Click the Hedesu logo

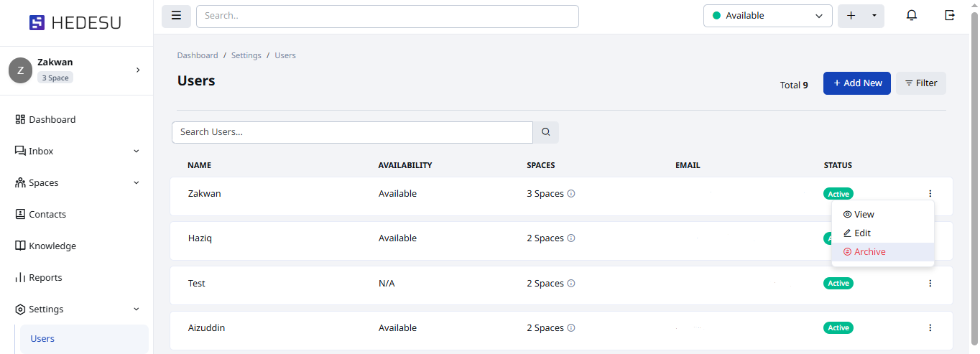75,23
